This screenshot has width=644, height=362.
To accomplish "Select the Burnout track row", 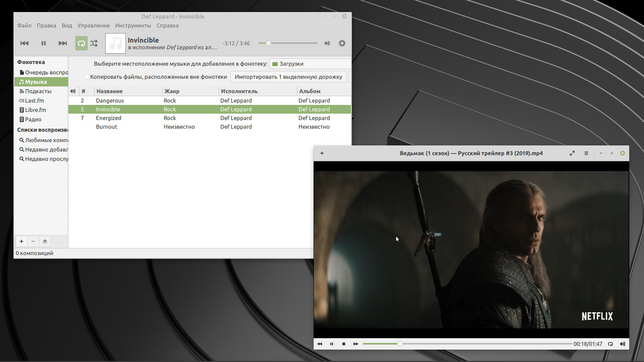I will [210, 127].
